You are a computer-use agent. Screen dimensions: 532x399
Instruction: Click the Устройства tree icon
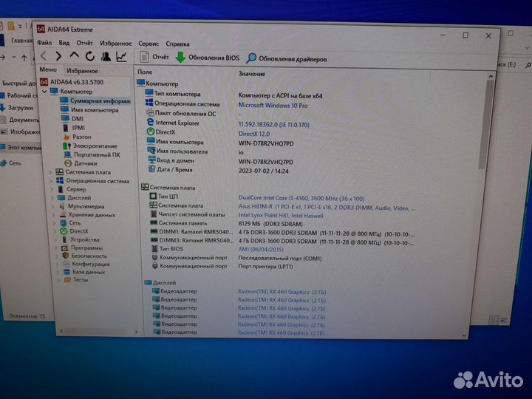[x=64, y=239]
